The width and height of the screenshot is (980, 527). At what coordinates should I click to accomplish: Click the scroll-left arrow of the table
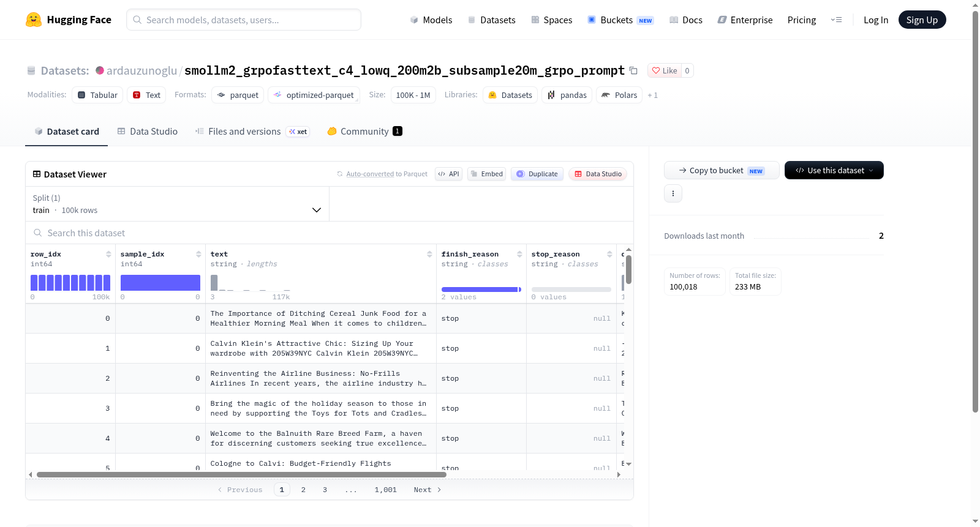click(31, 474)
